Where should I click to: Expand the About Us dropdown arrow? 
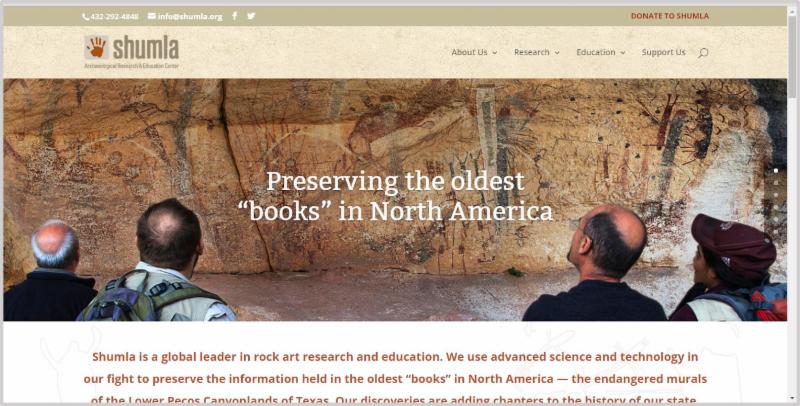(494, 53)
